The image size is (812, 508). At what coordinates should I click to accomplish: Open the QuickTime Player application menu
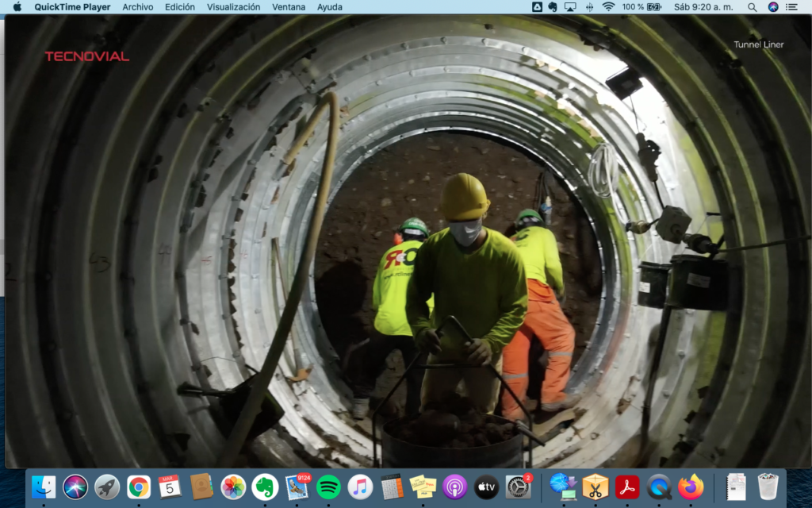pos(72,6)
